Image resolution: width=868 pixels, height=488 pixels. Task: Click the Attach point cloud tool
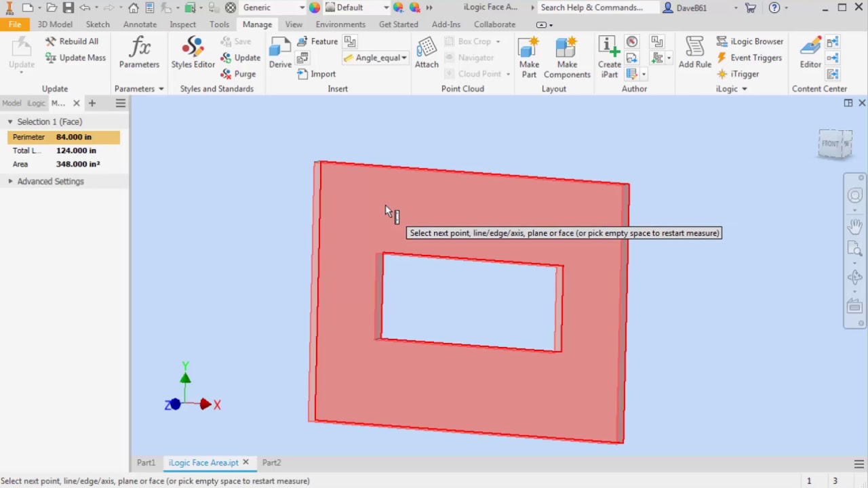[x=427, y=53]
